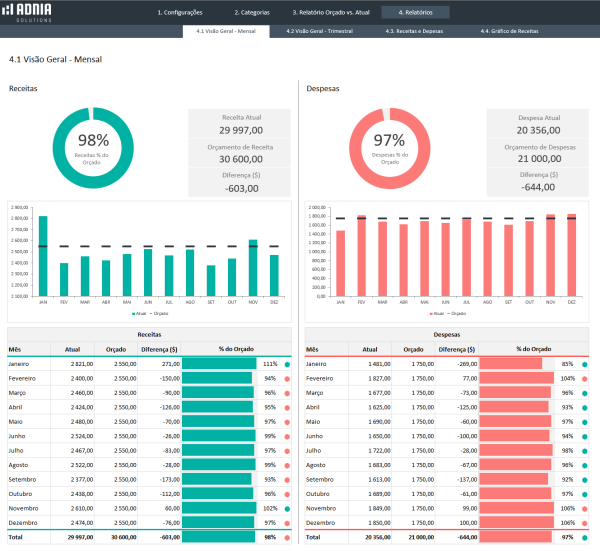Image resolution: width=600 pixels, height=551 pixels.
Task: Open the 4.3 Receitas e Despesas subtab
Action: pos(415,32)
